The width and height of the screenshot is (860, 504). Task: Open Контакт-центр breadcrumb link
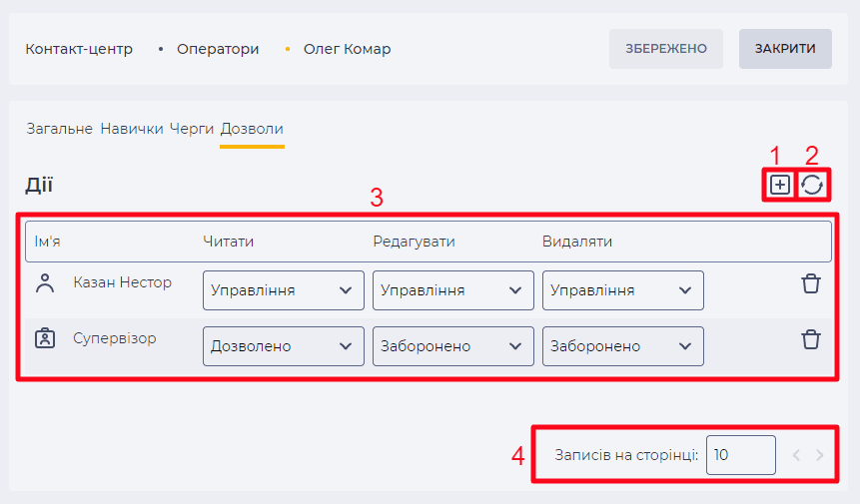79,49
